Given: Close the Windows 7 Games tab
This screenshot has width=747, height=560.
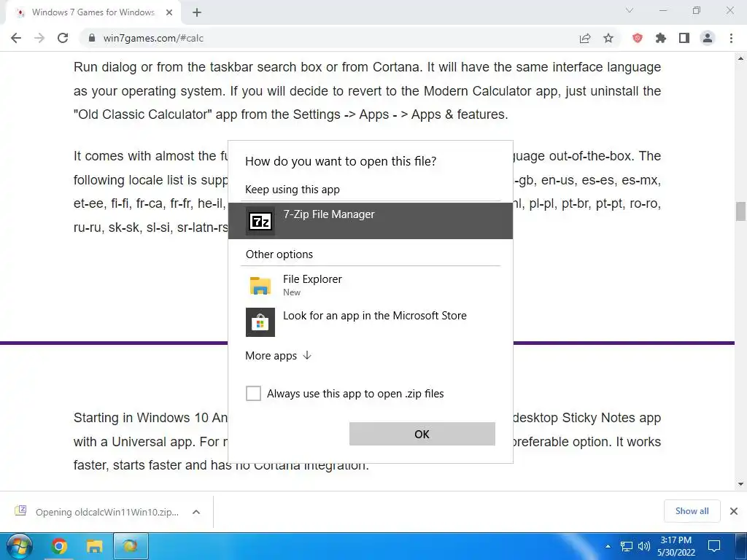Looking at the screenshot, I should (x=169, y=13).
